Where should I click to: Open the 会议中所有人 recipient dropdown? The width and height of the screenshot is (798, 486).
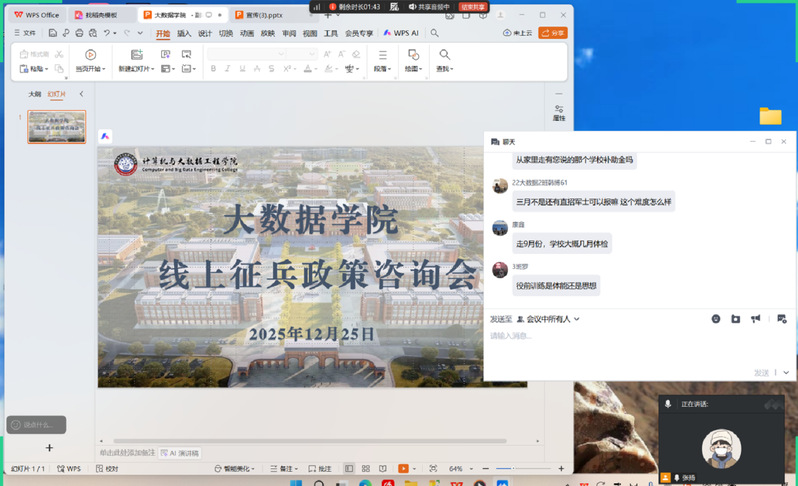[548, 319]
